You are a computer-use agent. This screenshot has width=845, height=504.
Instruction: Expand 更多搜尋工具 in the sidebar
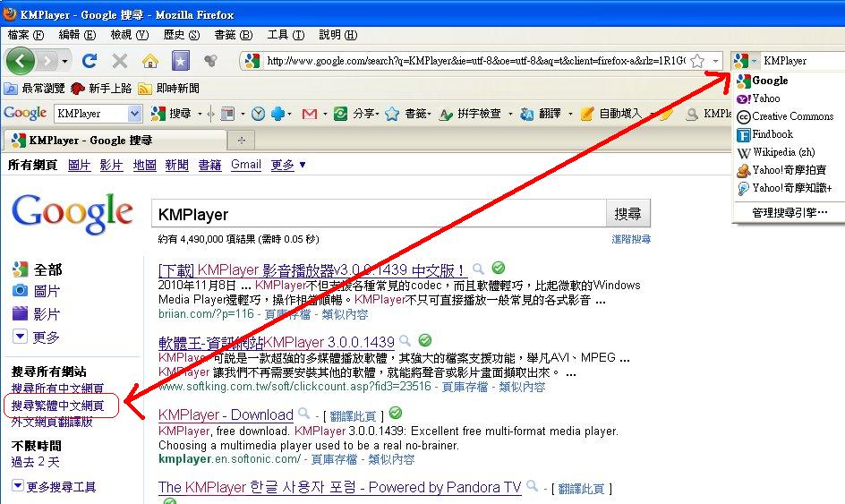click(54, 487)
